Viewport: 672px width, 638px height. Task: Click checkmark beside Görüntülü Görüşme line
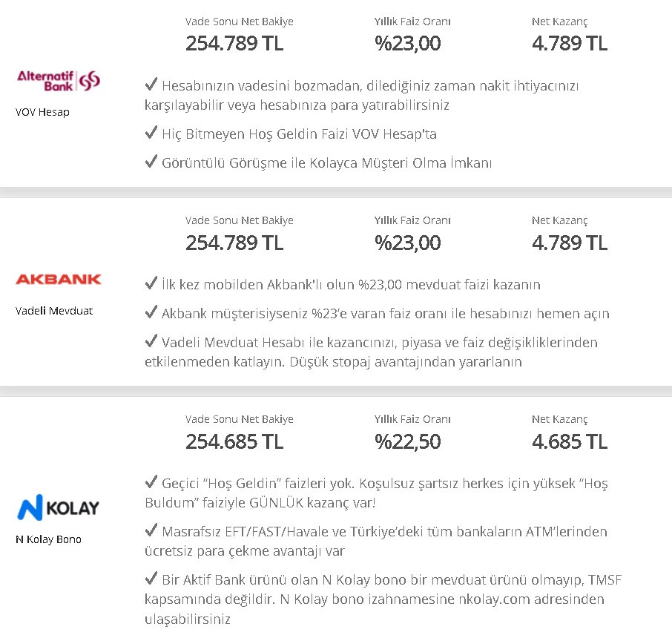151,161
